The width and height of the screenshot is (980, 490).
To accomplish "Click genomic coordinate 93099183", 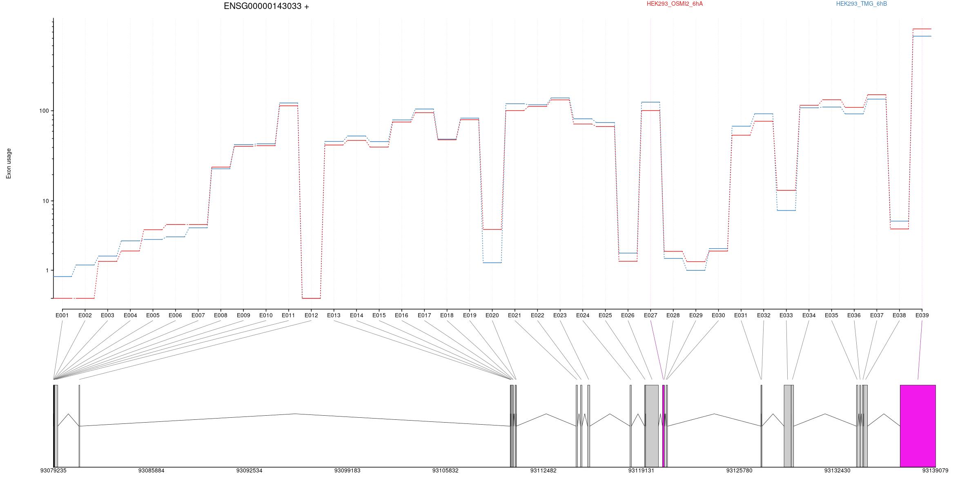I will [x=347, y=471].
